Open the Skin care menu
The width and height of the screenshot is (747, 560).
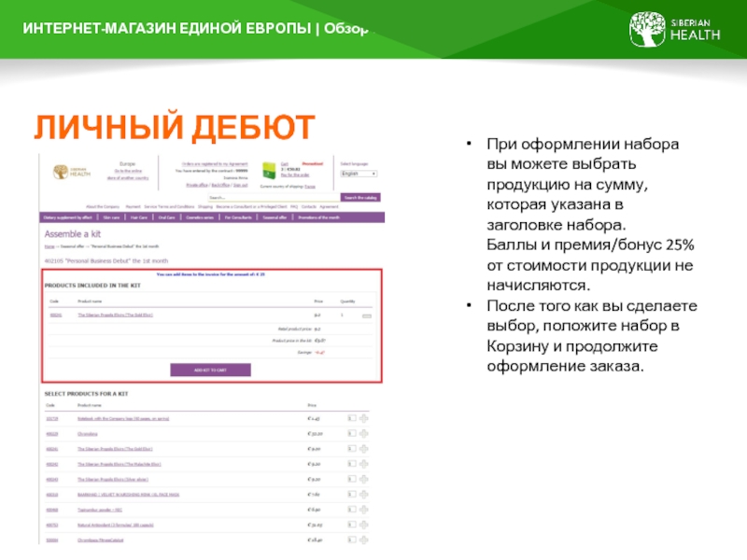tap(111, 217)
